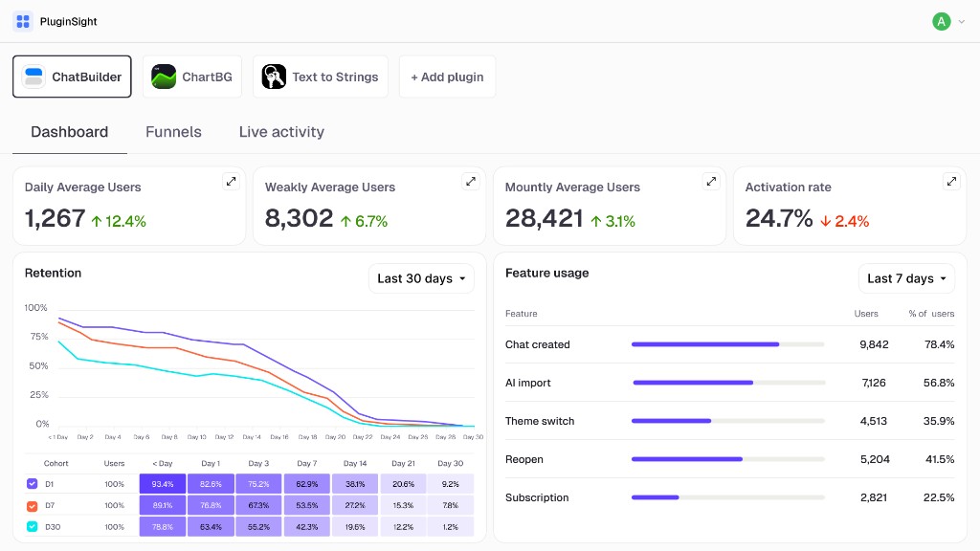Open the Last 7 days feature usage dropdown
This screenshot has width=980, height=551.
click(x=906, y=278)
